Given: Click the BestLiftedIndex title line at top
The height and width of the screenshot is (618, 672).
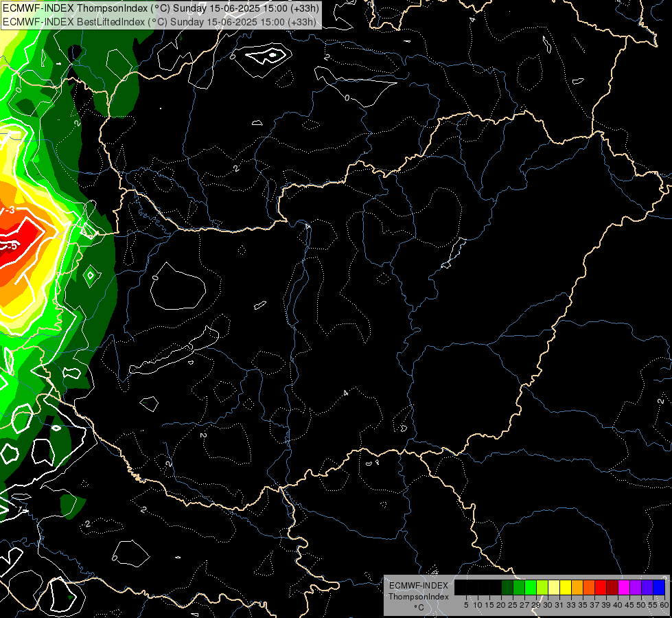Looking at the screenshot, I should [159, 21].
